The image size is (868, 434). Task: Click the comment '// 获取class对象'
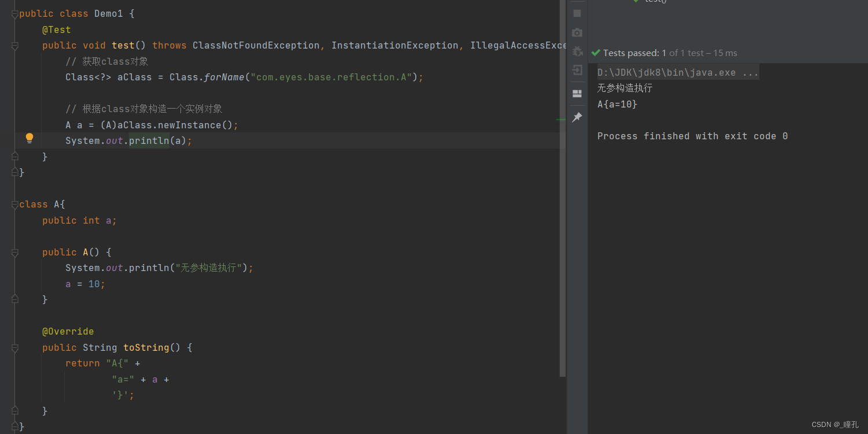click(107, 61)
